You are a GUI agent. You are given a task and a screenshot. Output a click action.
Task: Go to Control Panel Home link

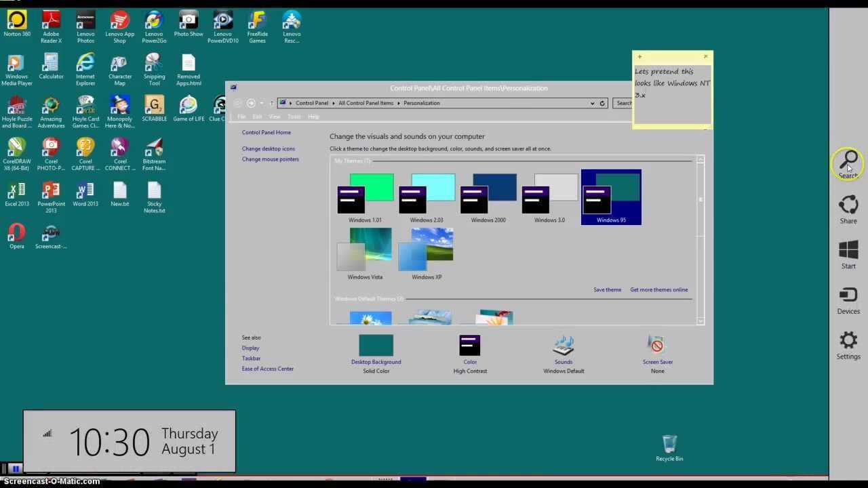coord(267,132)
